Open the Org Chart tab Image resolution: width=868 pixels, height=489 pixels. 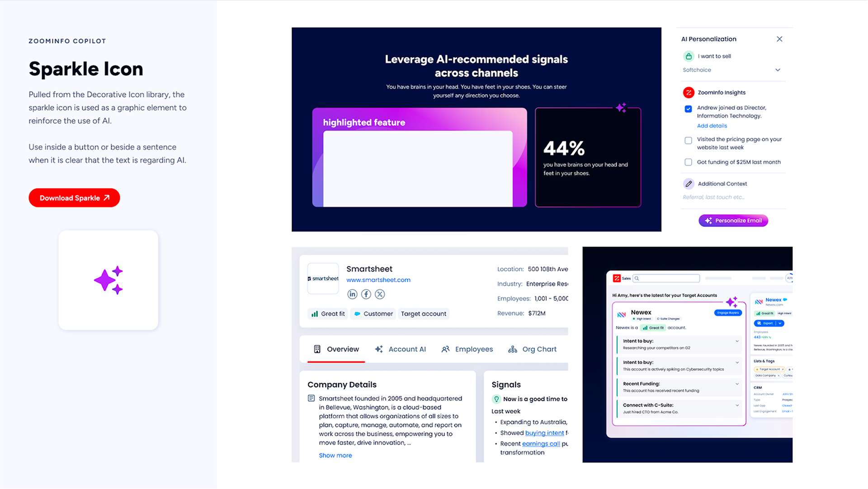click(x=532, y=349)
